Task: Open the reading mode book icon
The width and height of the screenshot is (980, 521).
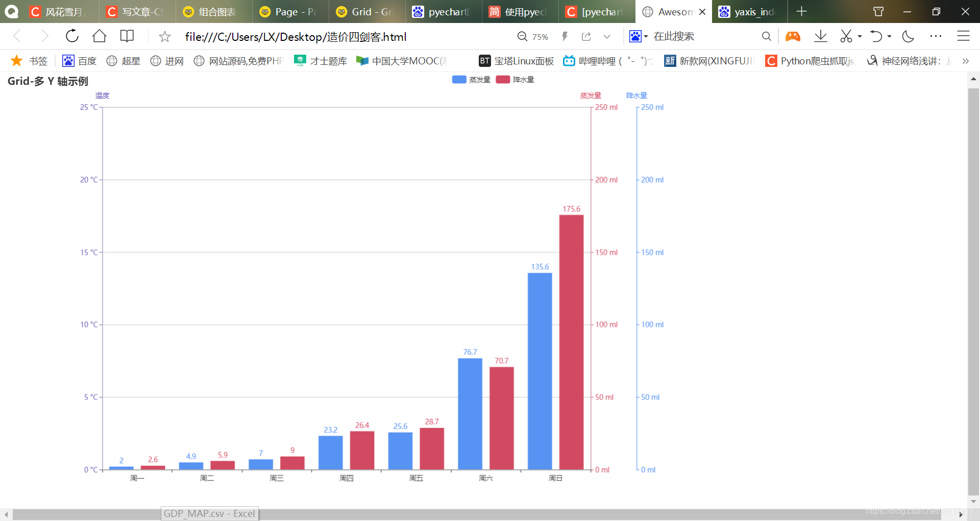Action: point(127,36)
